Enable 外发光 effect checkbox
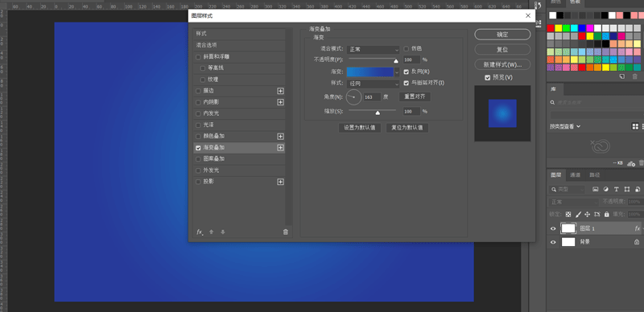The width and height of the screenshot is (644, 312). 198,170
